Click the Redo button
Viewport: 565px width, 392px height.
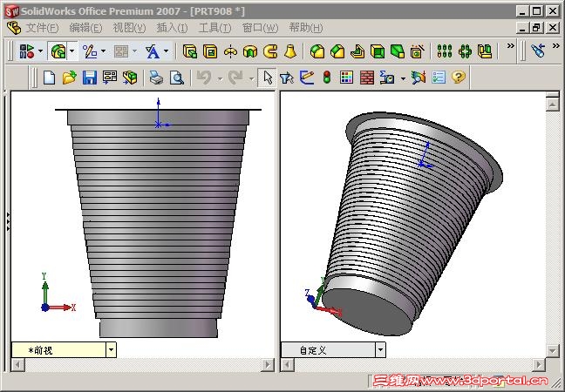[x=235, y=78]
